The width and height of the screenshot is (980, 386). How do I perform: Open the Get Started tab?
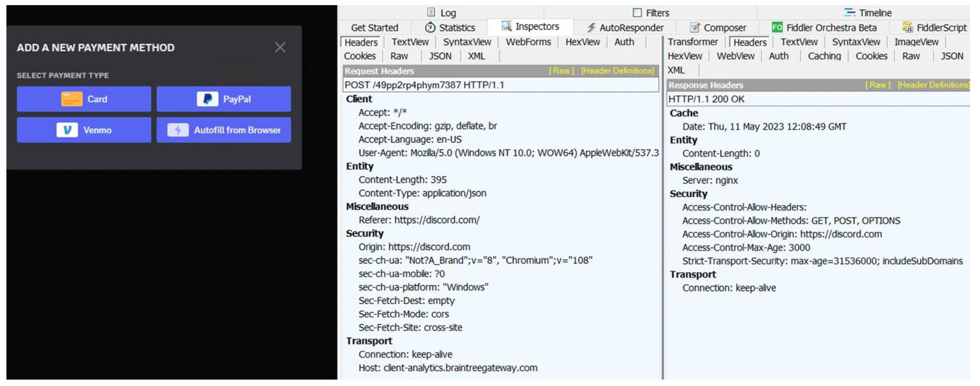[375, 28]
